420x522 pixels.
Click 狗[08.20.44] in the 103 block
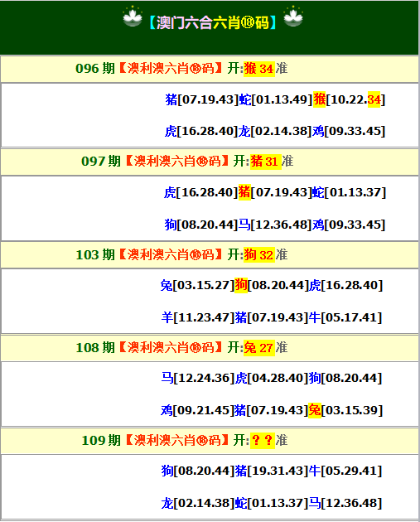tap(272, 285)
